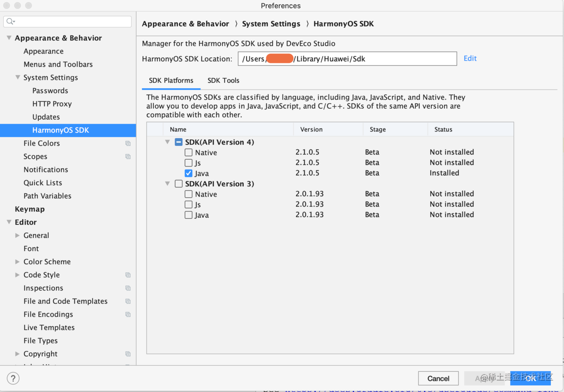Open the Appearance settings page
The image size is (564, 392).
[44, 51]
